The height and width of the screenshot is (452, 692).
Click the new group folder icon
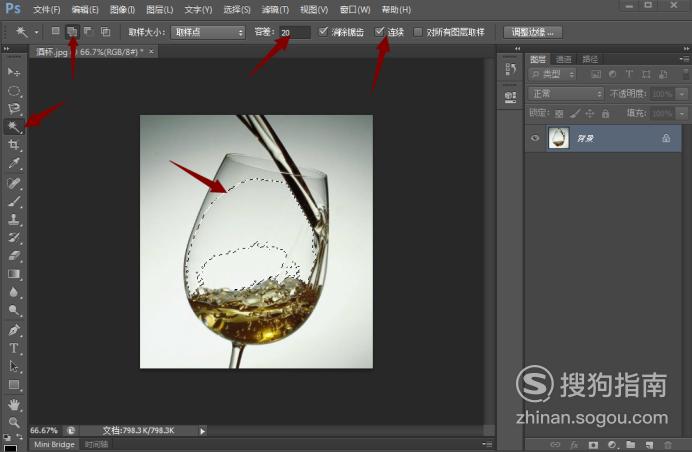(631, 444)
